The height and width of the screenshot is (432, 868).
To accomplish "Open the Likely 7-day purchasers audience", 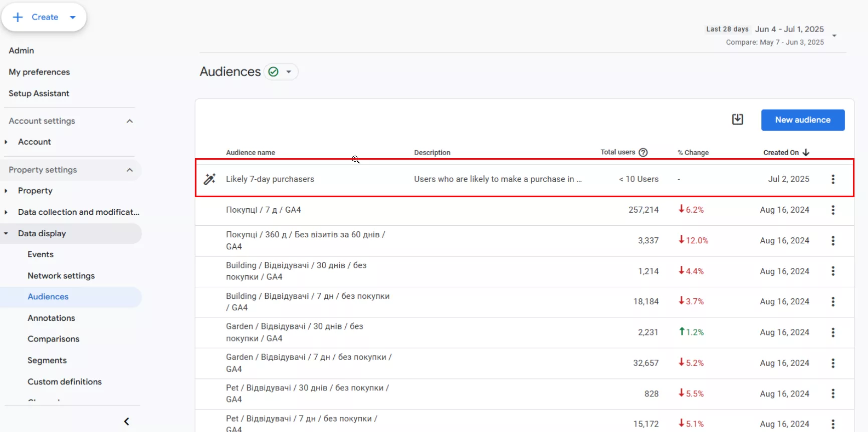I will 270,179.
